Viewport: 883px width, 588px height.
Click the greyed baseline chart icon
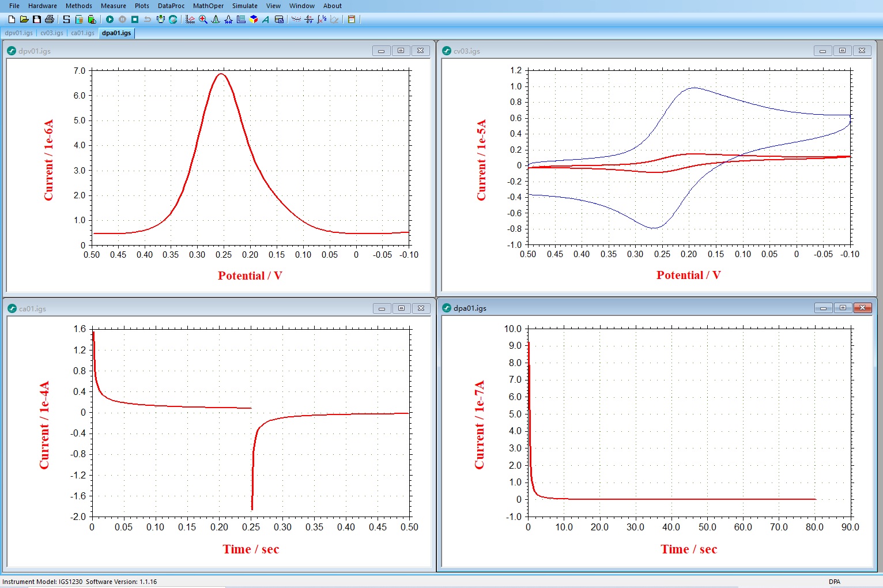click(334, 19)
